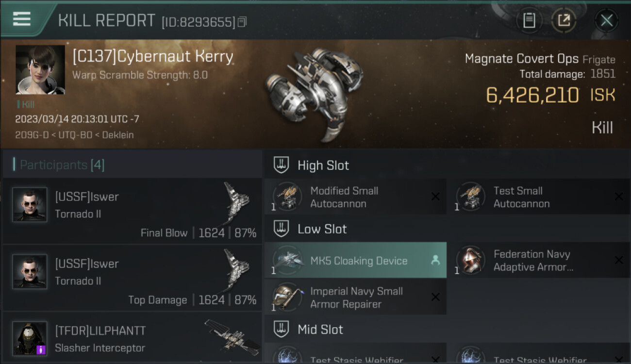
Task: Select LILPHANTT's Slasher Interceptor entry
Action: point(132,338)
